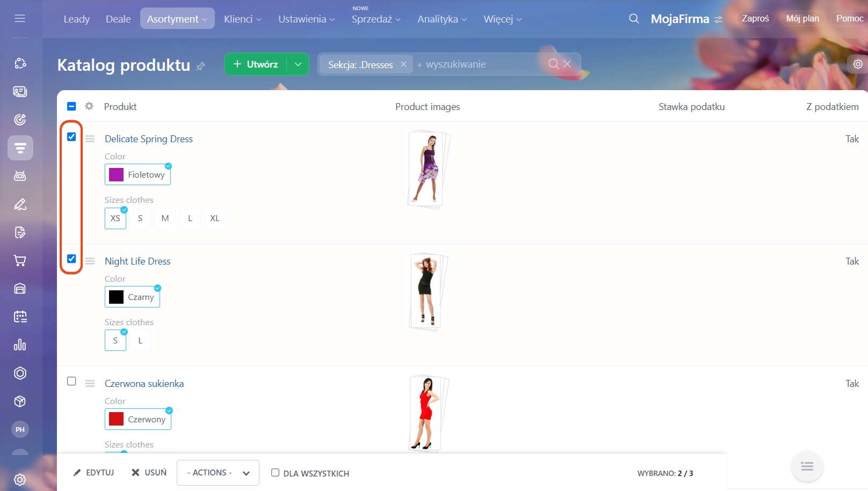Expand the Sprzedaż menu
This screenshot has height=491, width=868.
click(377, 19)
